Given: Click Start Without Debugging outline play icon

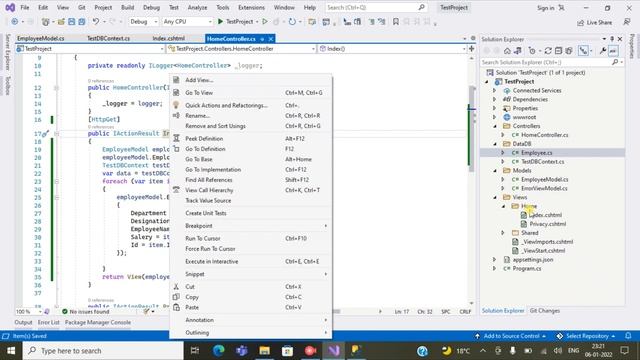Looking at the screenshot, I should 265,22.
